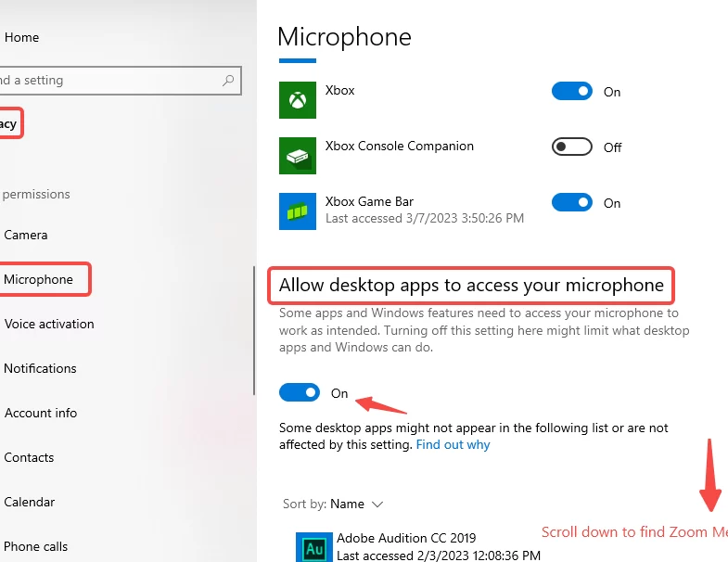
Task: Open Contacts privacy settings
Action: click(x=29, y=457)
